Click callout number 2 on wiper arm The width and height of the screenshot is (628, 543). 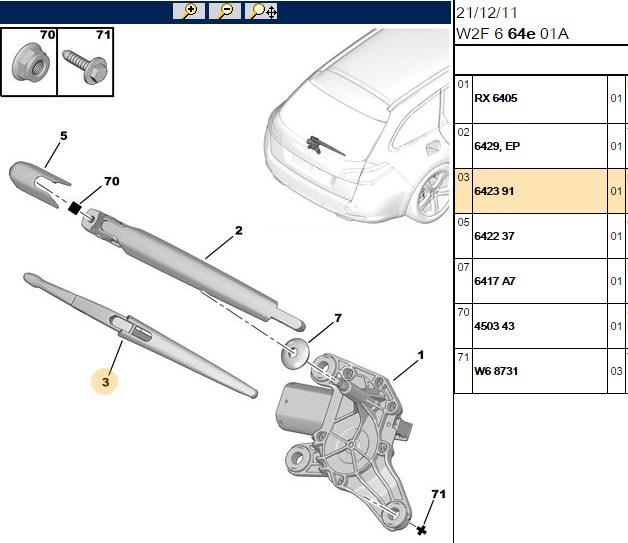tap(239, 230)
